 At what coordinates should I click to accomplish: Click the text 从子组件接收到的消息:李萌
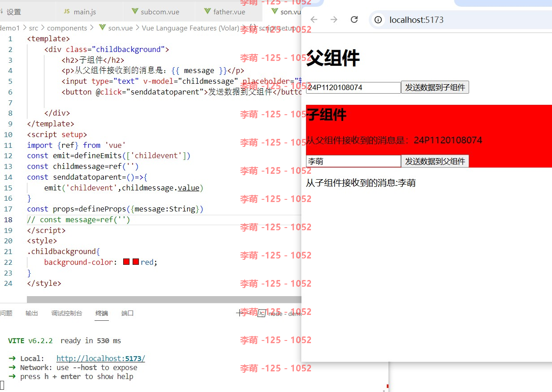pyautogui.click(x=361, y=183)
